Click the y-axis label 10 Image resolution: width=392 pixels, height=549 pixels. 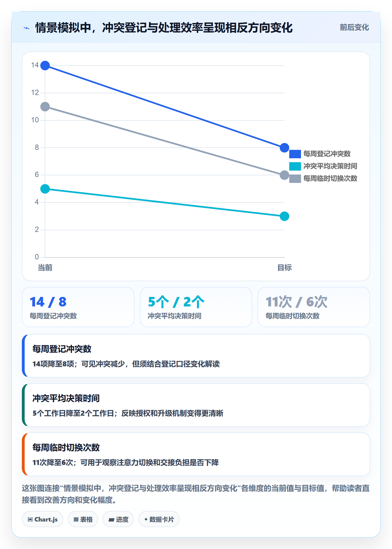coord(35,120)
